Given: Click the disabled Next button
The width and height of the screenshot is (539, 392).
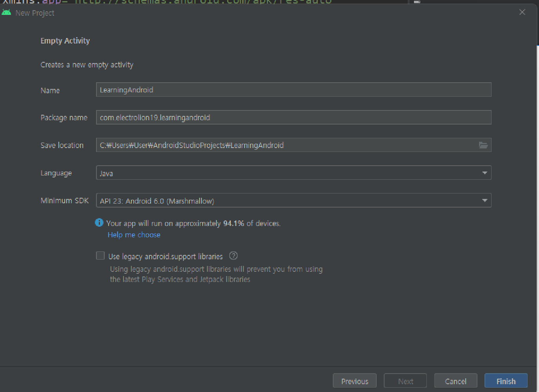Looking at the screenshot, I should pyautogui.click(x=405, y=381).
